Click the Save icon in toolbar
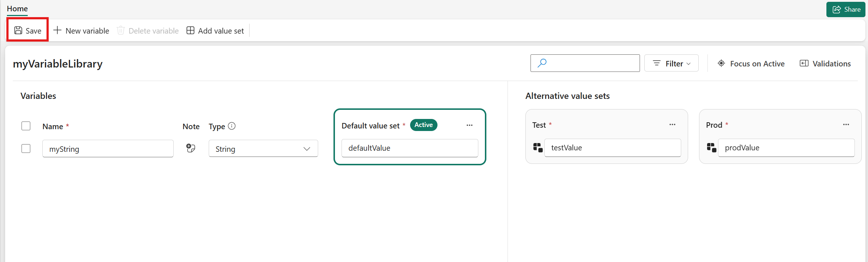 18,31
